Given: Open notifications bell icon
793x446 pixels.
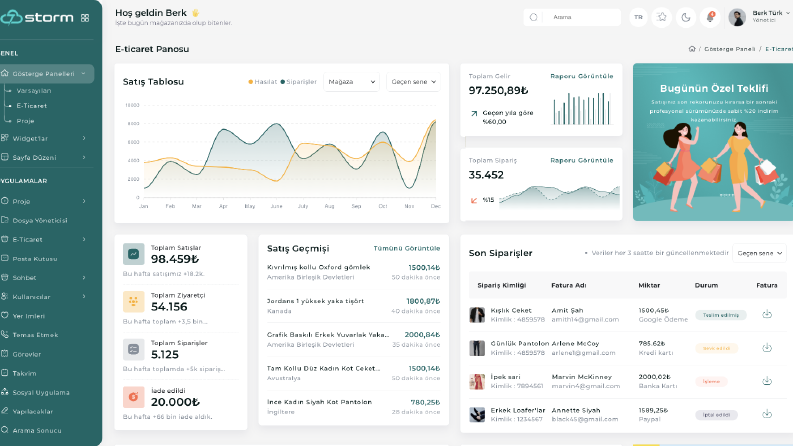Looking at the screenshot, I should (x=710, y=17).
